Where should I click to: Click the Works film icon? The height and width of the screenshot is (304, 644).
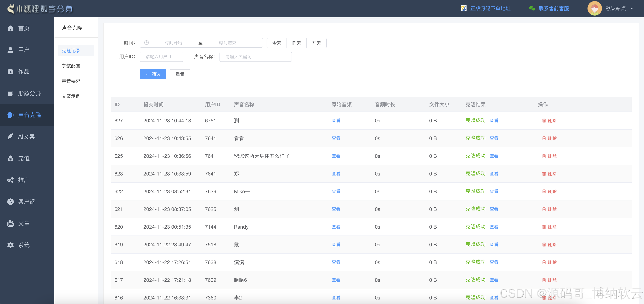tap(11, 72)
